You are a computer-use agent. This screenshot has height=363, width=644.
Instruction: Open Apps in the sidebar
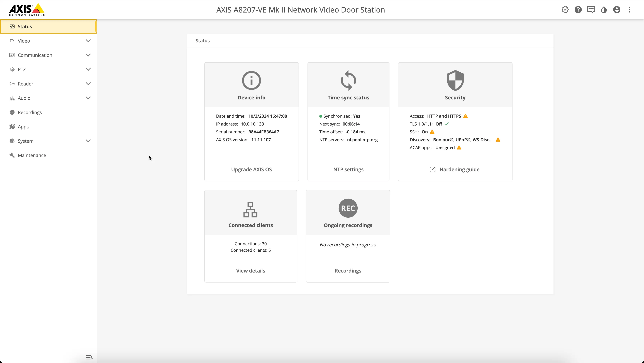[48, 127]
